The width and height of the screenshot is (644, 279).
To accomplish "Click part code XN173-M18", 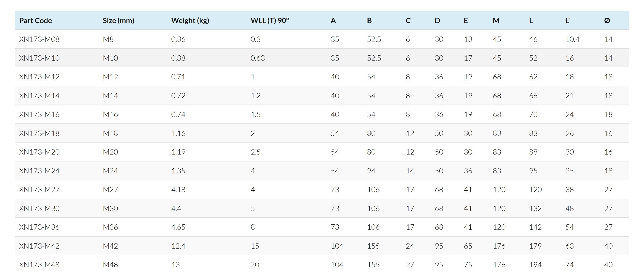I will (39, 133).
